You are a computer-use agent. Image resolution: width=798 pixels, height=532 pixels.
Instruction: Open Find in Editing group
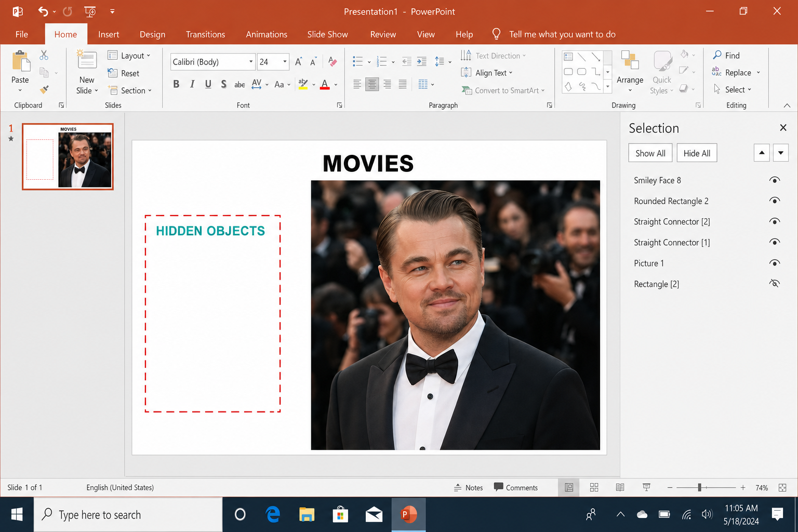(x=726, y=55)
